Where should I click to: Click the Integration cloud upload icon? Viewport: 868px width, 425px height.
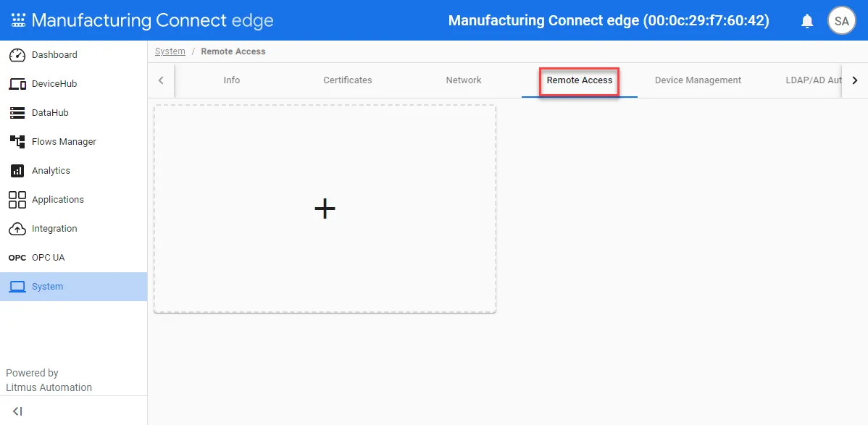pos(17,229)
